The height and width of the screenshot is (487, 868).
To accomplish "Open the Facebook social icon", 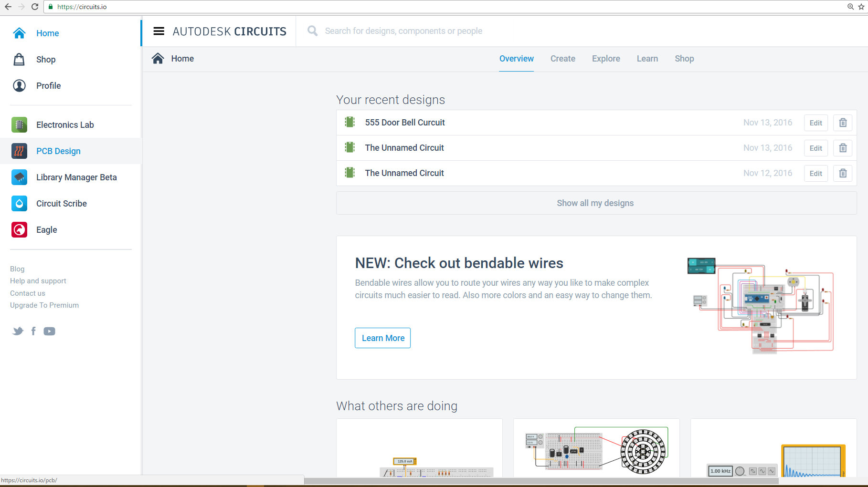I will pyautogui.click(x=33, y=331).
